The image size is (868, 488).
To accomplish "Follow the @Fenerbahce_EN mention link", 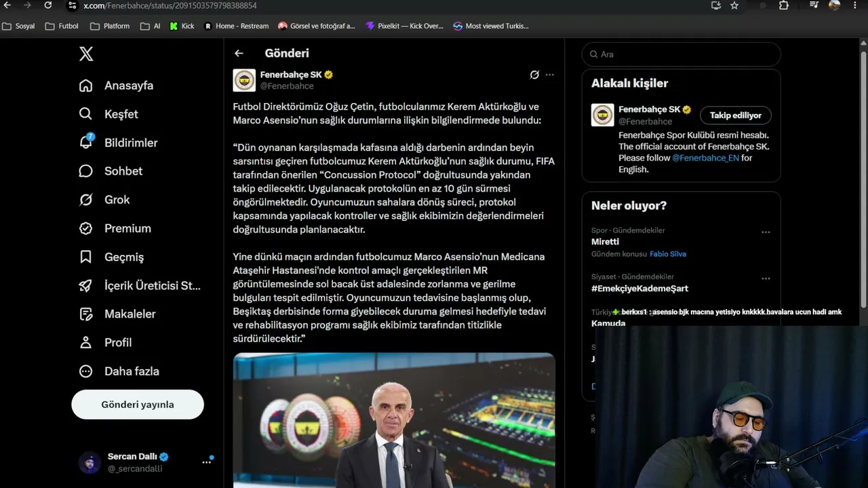I will [x=705, y=158].
